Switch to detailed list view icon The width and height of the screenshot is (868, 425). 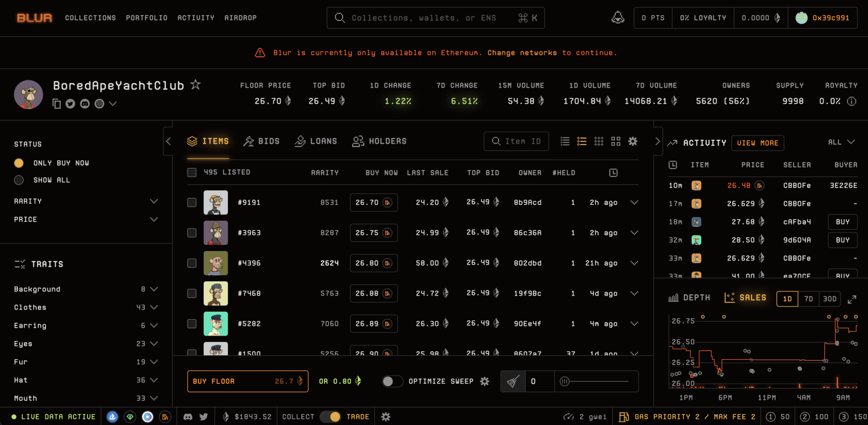[x=582, y=141]
